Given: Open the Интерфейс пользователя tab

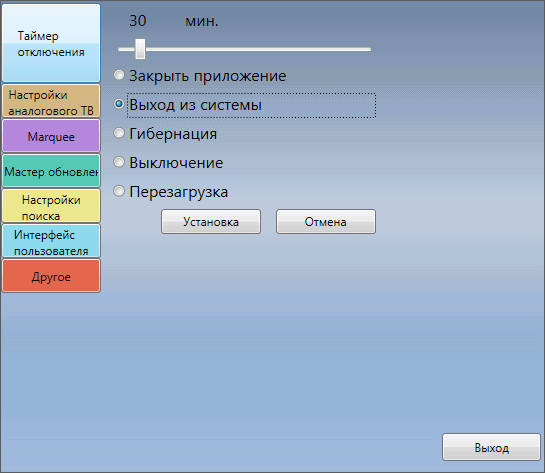Looking at the screenshot, I should (51, 241).
